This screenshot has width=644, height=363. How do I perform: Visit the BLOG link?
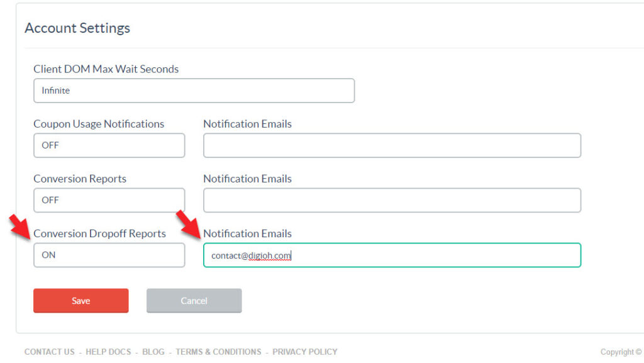pyautogui.click(x=153, y=352)
